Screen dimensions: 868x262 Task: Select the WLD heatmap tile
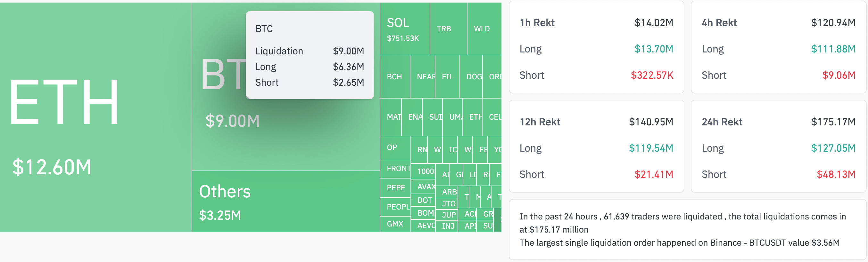tap(484, 29)
